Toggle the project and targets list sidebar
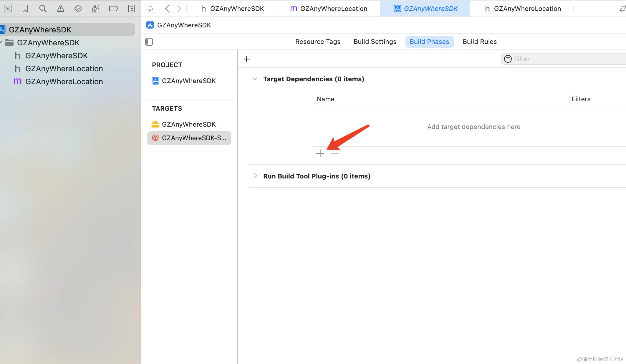The image size is (626, 364). click(x=149, y=42)
